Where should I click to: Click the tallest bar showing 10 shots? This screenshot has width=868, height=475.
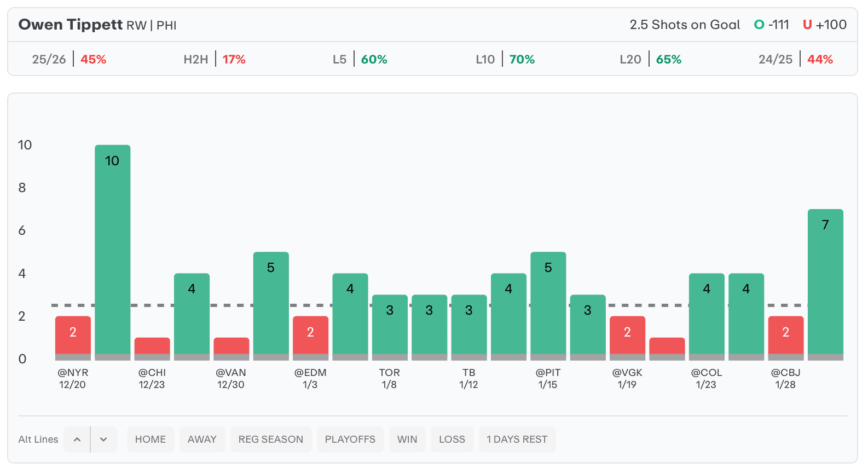point(113,250)
